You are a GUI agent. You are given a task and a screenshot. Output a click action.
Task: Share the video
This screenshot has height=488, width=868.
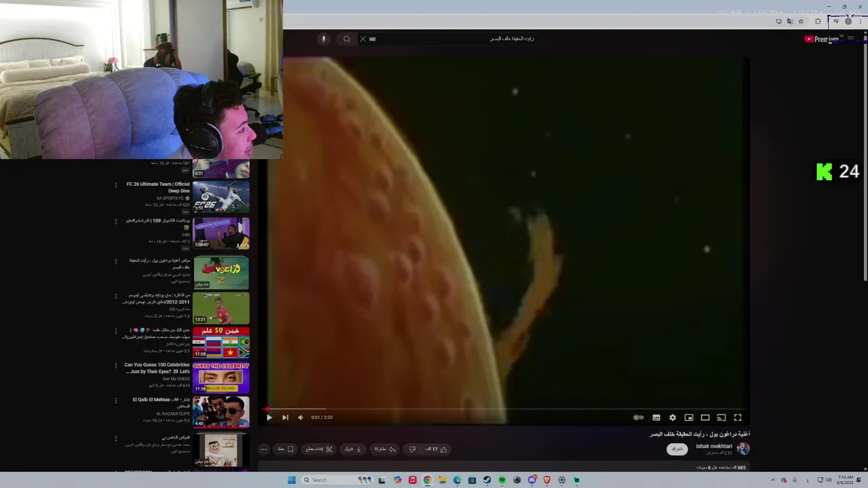384,449
